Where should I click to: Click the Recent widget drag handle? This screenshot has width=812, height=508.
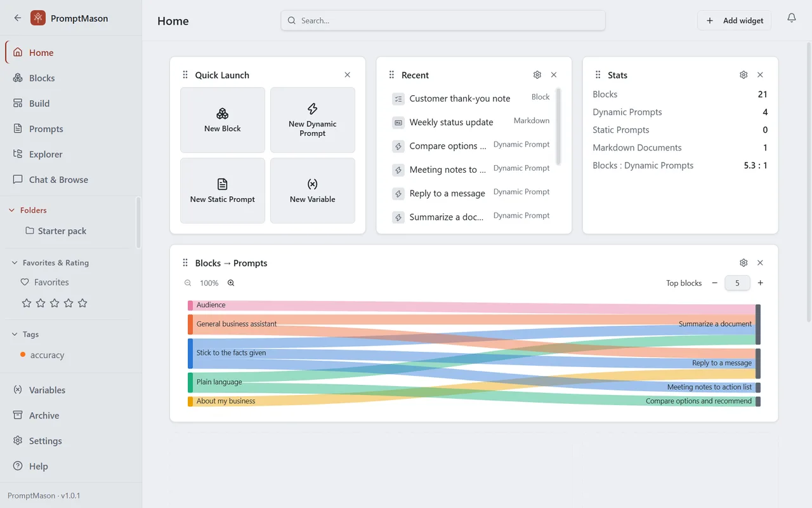tap(391, 75)
